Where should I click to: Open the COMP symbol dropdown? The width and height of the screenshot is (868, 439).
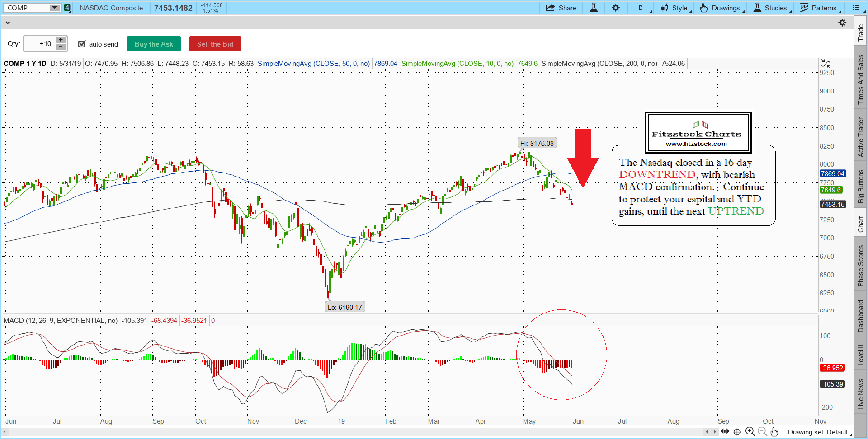click(55, 8)
